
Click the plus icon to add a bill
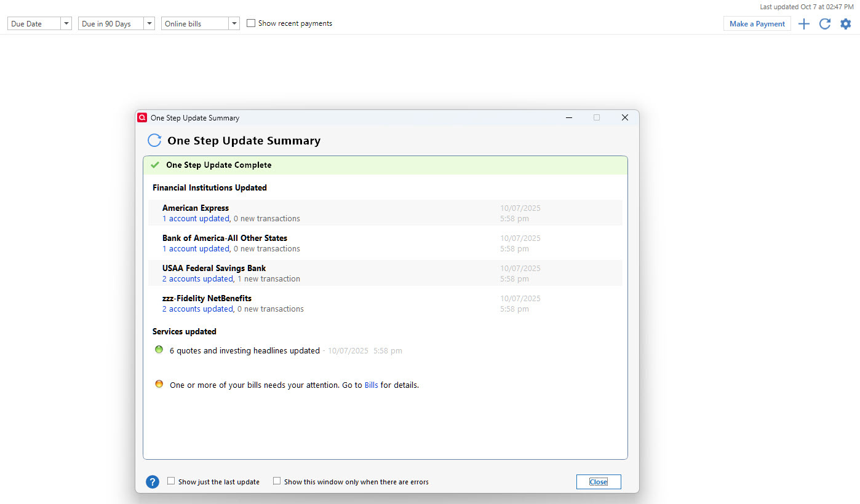[x=804, y=24]
